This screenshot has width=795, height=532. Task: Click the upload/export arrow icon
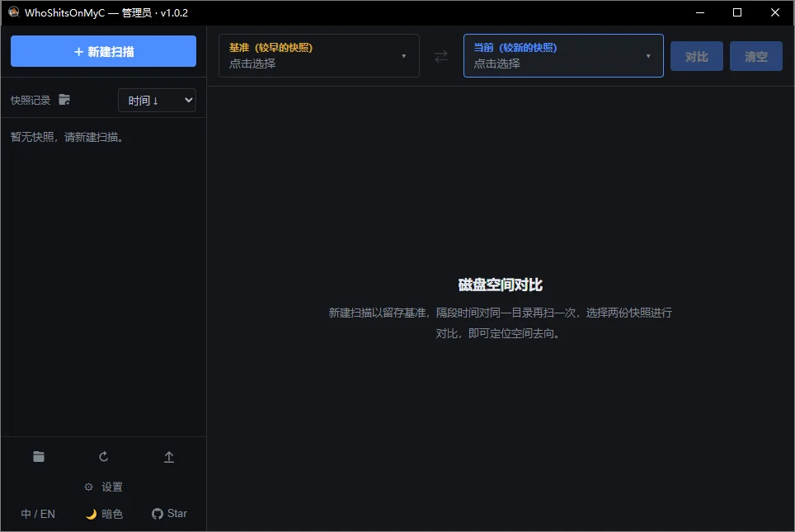pyautogui.click(x=169, y=457)
